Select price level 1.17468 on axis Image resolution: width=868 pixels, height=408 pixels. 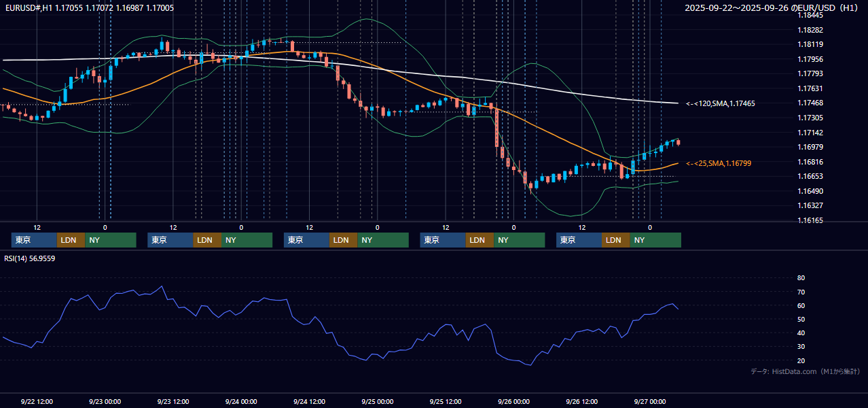810,103
